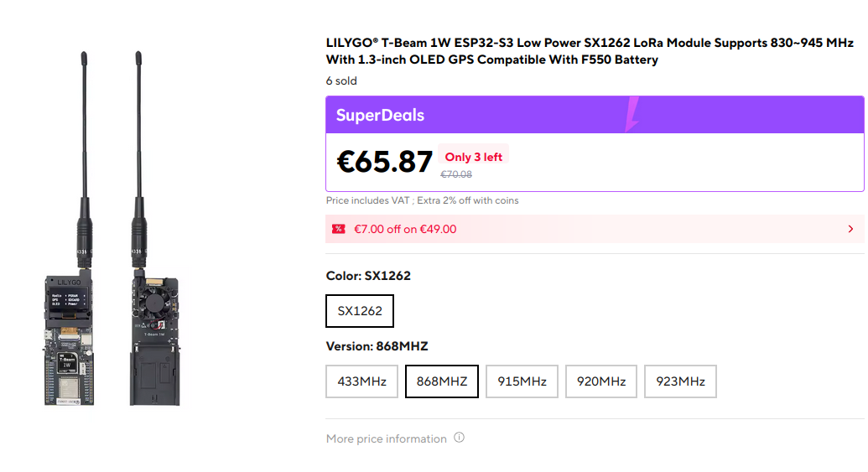Click the SuperDeals label
This screenshot has height=472, width=868.
point(380,116)
